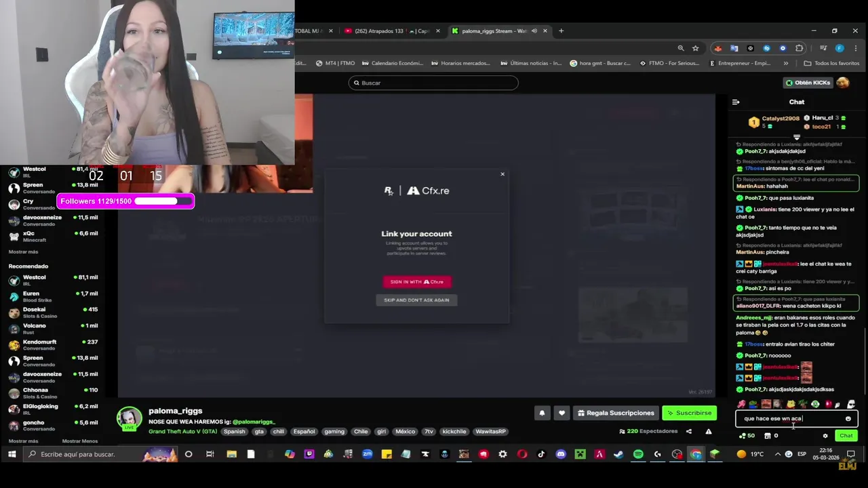Click the Windows Start button
Screen dimensions: 868x488
coord(12,454)
